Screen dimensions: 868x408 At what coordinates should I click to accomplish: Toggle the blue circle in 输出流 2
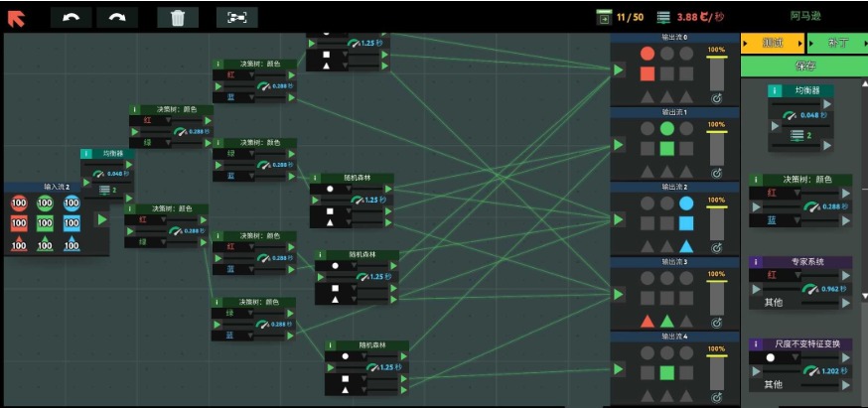coord(686,204)
